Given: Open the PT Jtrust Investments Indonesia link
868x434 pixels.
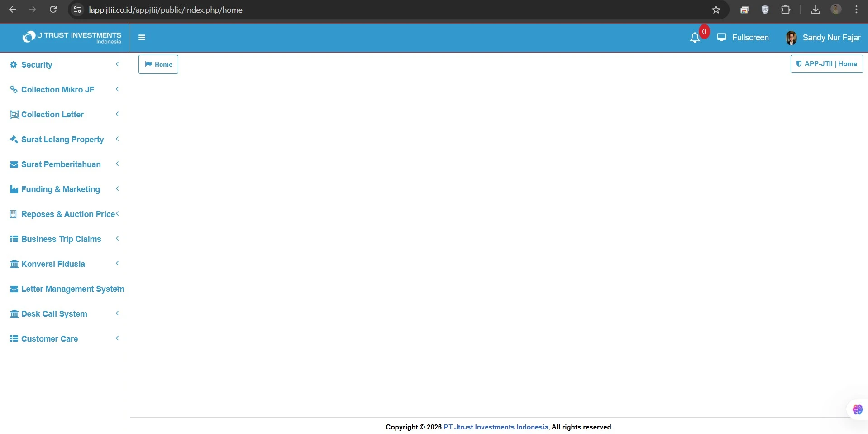Looking at the screenshot, I should click(x=496, y=427).
